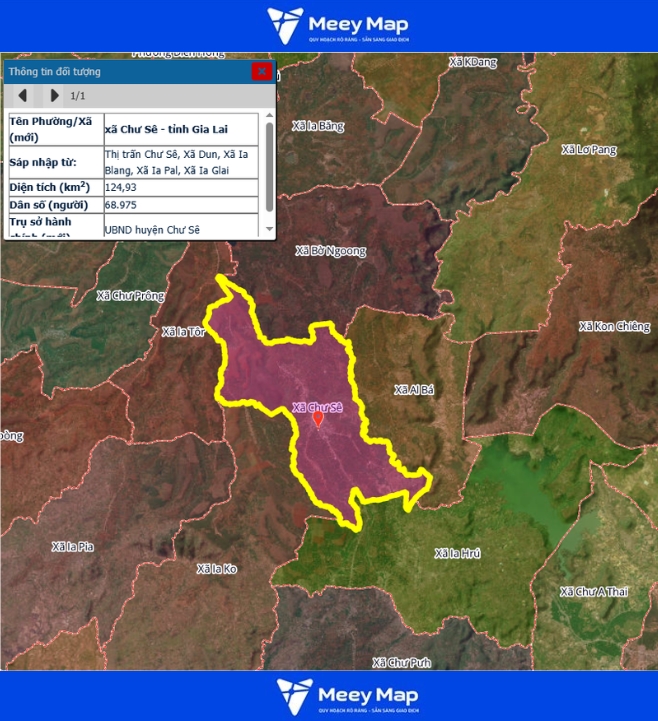Image resolution: width=658 pixels, height=721 pixels.
Task: Click the Xã Chư A Thai label
Action: pyautogui.click(x=594, y=592)
